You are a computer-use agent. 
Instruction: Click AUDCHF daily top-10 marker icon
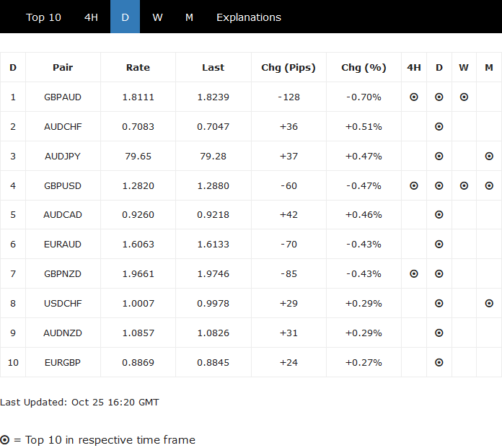click(x=439, y=126)
